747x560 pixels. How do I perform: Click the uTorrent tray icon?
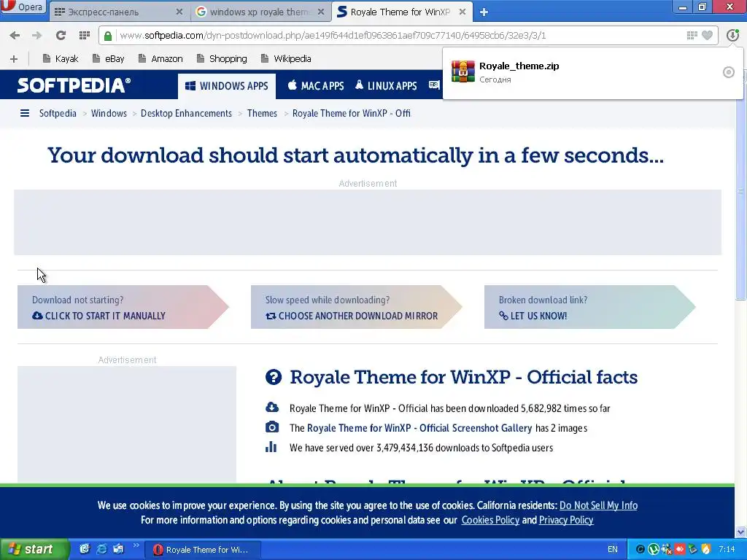[653, 550]
